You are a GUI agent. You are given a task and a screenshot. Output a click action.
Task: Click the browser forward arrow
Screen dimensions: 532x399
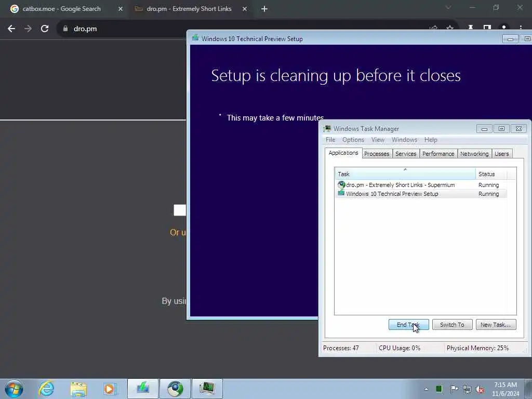28,29
